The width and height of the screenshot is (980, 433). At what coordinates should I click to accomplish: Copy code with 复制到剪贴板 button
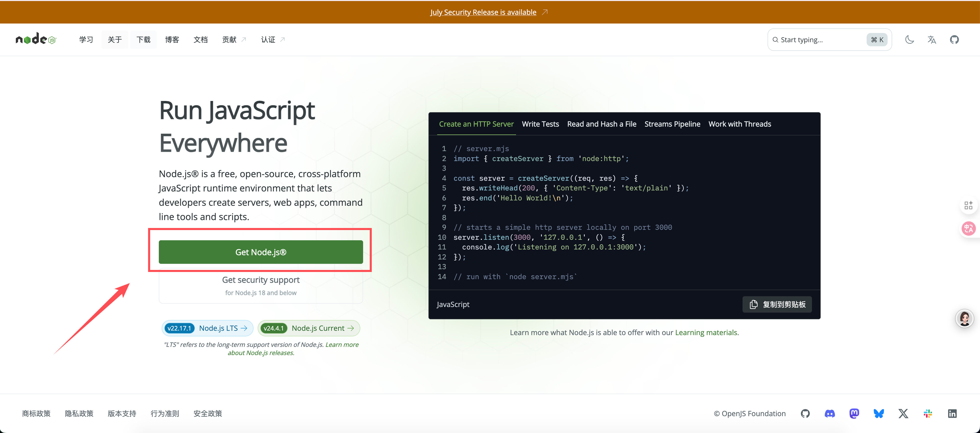[777, 304]
